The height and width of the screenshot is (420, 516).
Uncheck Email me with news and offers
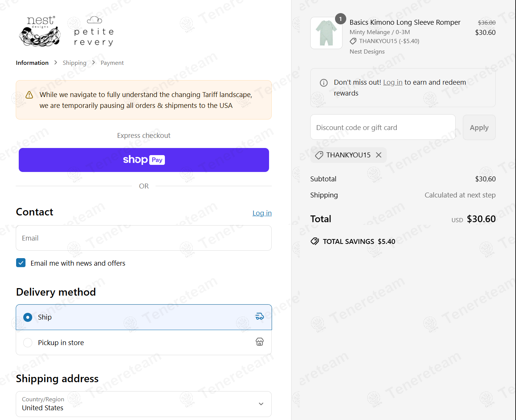[x=21, y=263]
